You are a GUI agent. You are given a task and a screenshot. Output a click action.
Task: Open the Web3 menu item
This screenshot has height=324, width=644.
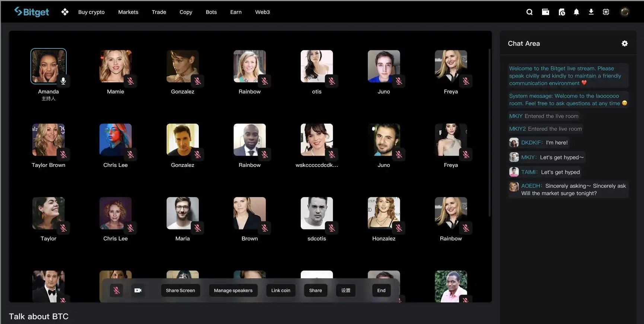pos(262,12)
